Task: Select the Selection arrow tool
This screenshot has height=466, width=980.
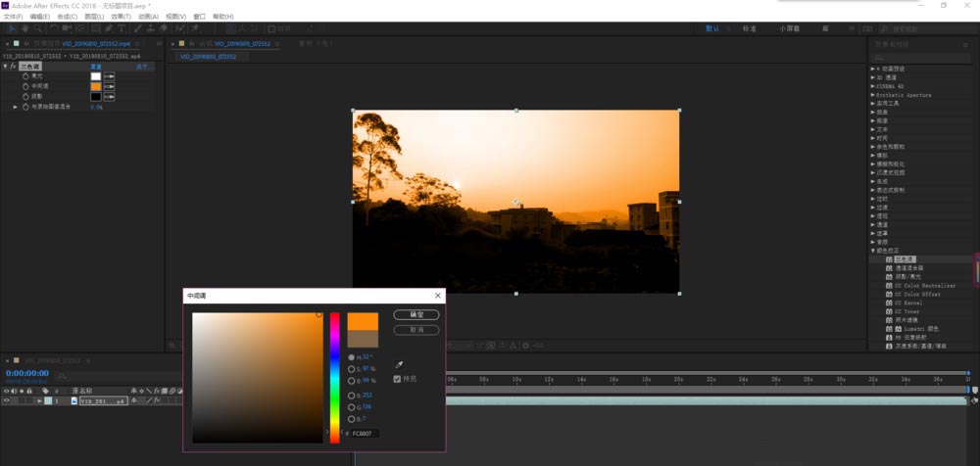Action: 12,29
